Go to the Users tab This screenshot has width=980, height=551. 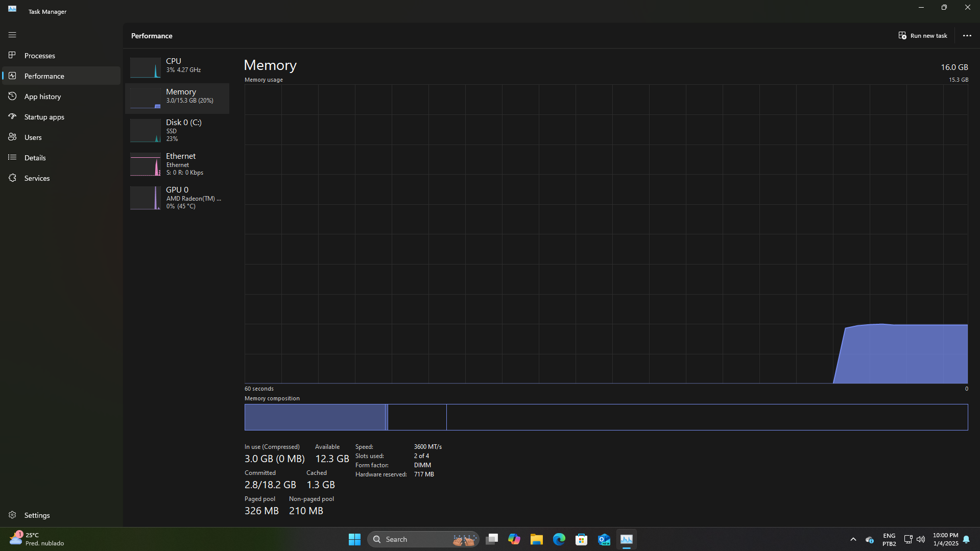[x=33, y=137]
